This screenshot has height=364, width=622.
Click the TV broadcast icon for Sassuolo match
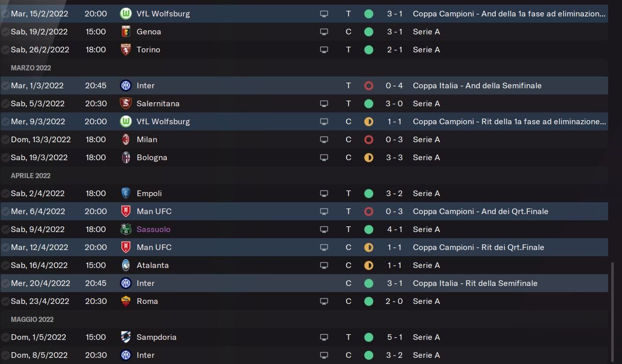(x=324, y=229)
